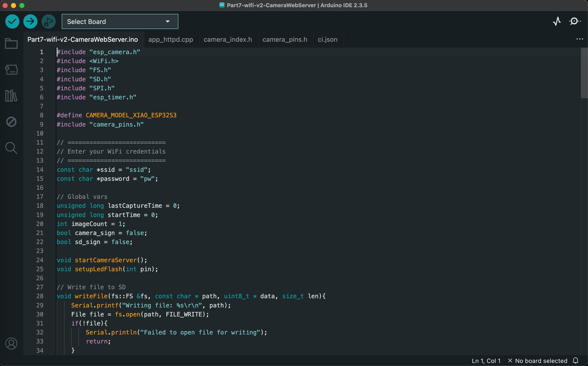Image resolution: width=588 pixels, height=366 pixels.
Task: Open the Serial Monitor
Action: 574,21
